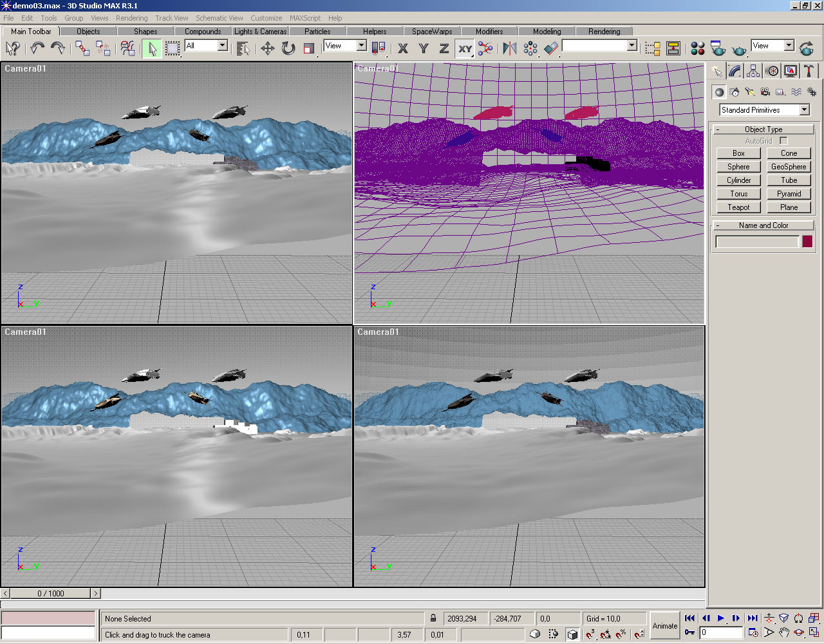Select the Undo arrow in main toolbar
The width and height of the screenshot is (824, 644).
pos(37,48)
